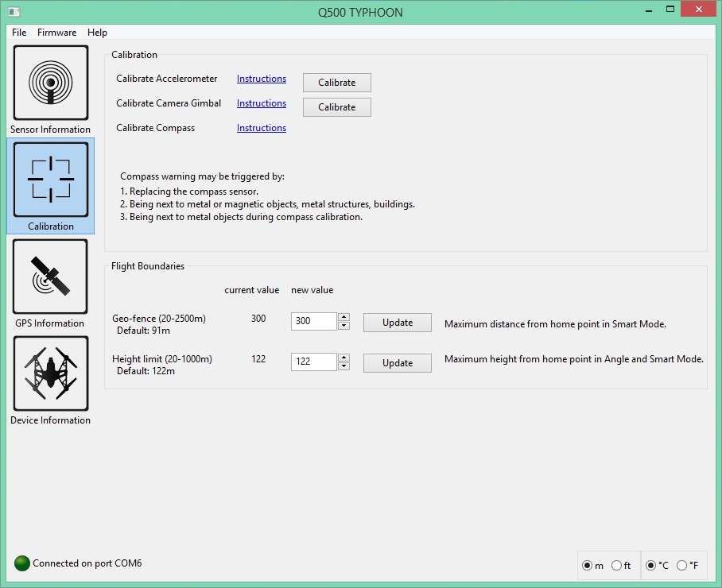Click the 'Calibrate Camera Gimbal' label

pyautogui.click(x=169, y=103)
